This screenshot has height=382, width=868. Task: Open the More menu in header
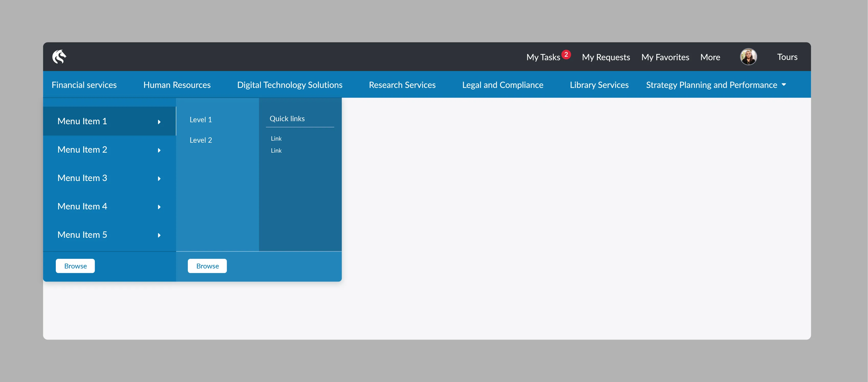[x=710, y=57]
